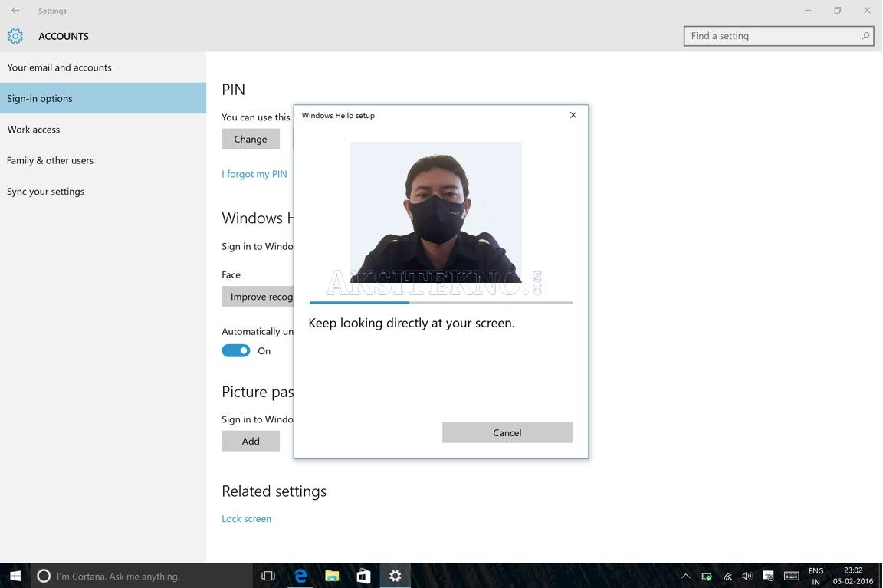This screenshot has height=588, width=883.
Task: Click the camera preview in Hello setup
Action: click(436, 212)
